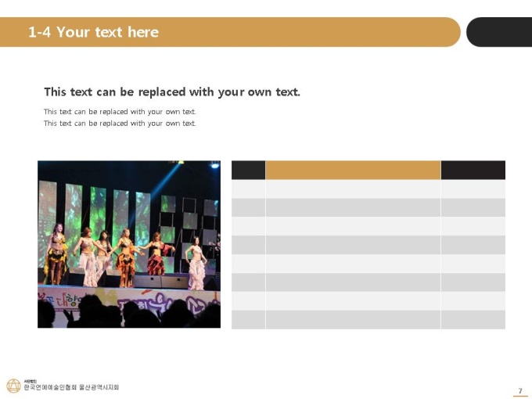The height and width of the screenshot is (399, 532).
Task: Click the dancer in white at the photo's right
Action: click(x=197, y=263)
